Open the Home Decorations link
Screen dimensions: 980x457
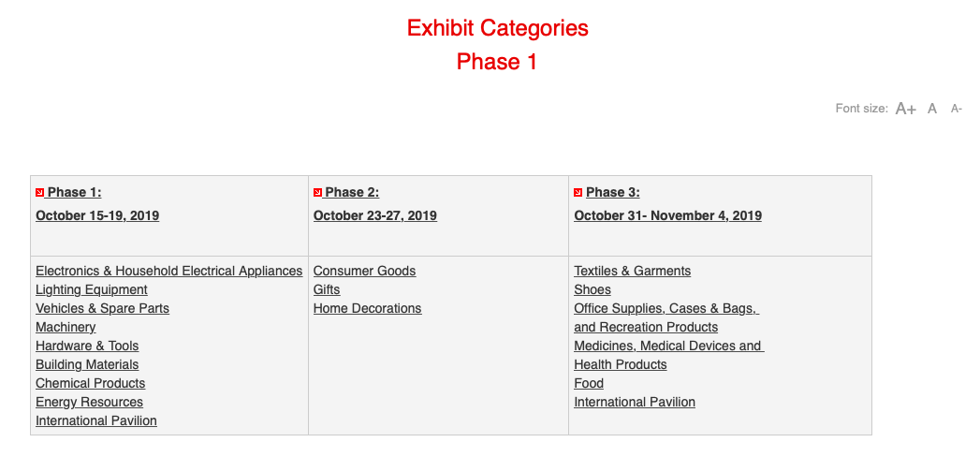click(x=368, y=308)
